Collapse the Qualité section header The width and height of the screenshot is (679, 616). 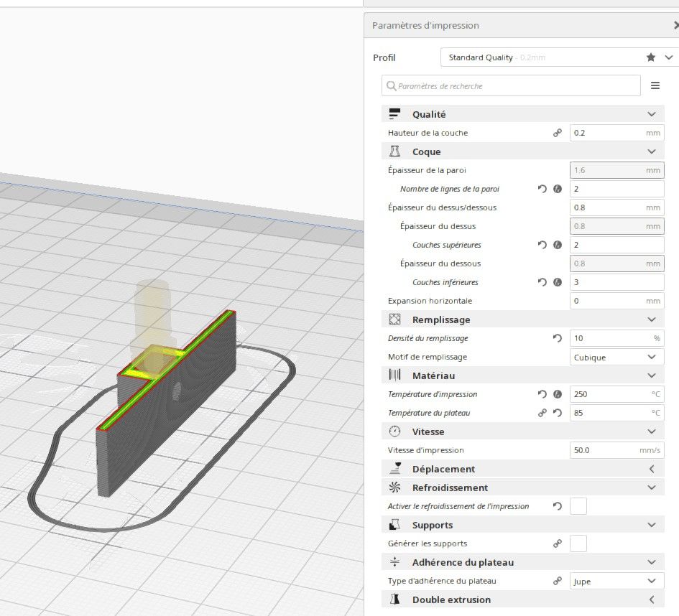(522, 114)
